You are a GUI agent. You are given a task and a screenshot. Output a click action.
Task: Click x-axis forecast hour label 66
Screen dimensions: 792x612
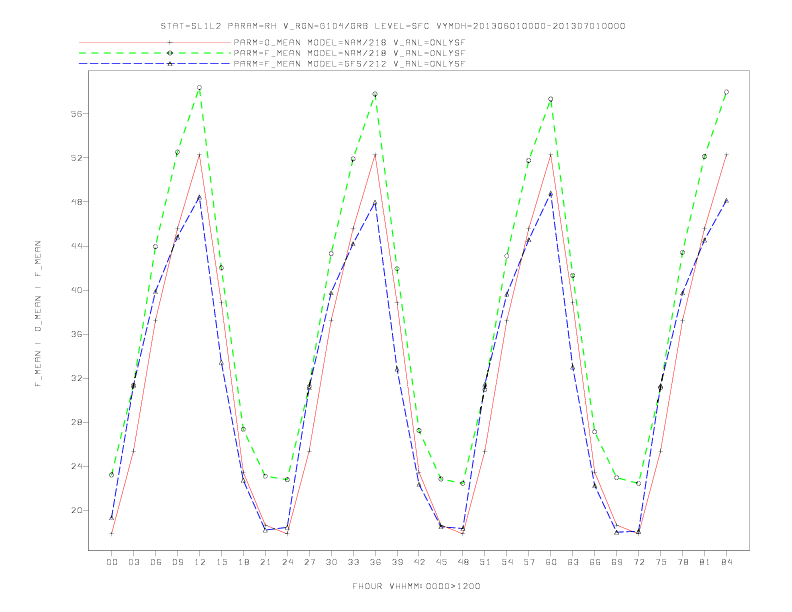pos(595,562)
